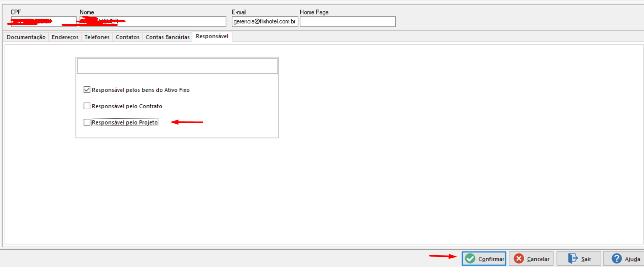Check Responsável pelo Contrato box
644x267 pixels.
click(87, 106)
